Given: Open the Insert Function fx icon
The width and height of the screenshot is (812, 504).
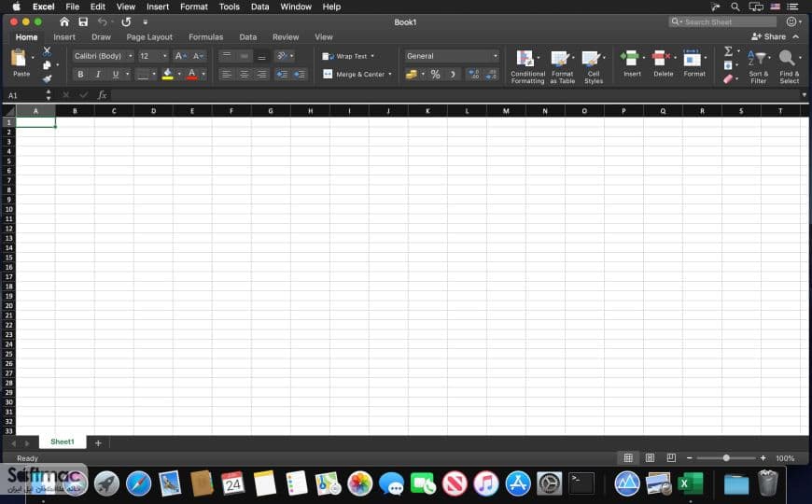Looking at the screenshot, I should point(102,95).
